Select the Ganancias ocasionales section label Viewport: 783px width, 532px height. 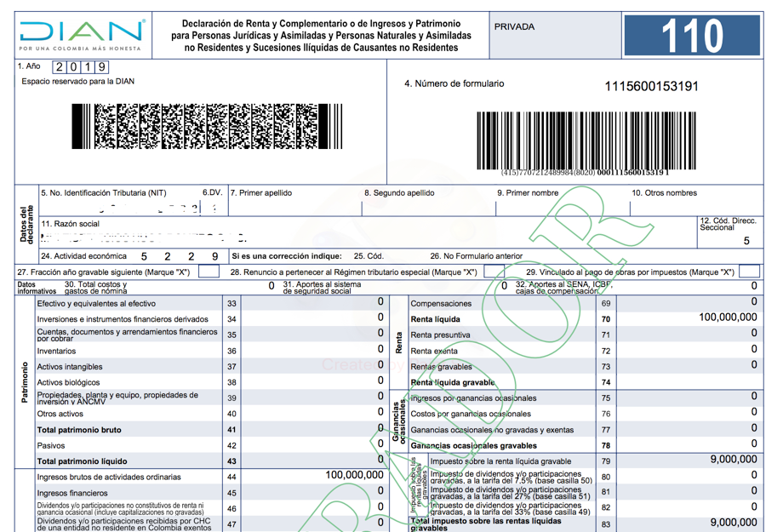[398, 420]
